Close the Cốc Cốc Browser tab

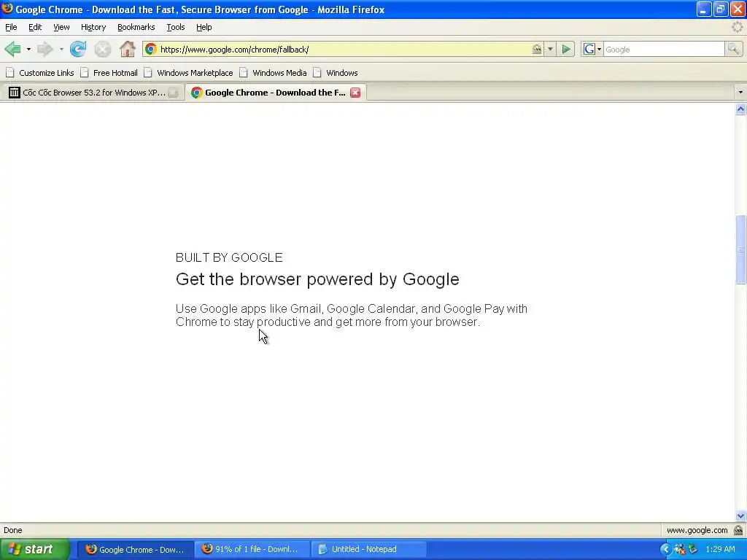(x=174, y=93)
